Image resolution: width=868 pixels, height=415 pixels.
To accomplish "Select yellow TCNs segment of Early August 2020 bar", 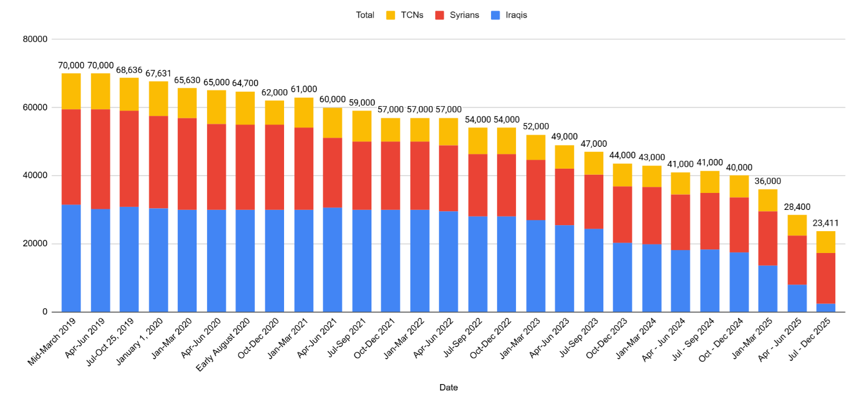I will coord(245,108).
